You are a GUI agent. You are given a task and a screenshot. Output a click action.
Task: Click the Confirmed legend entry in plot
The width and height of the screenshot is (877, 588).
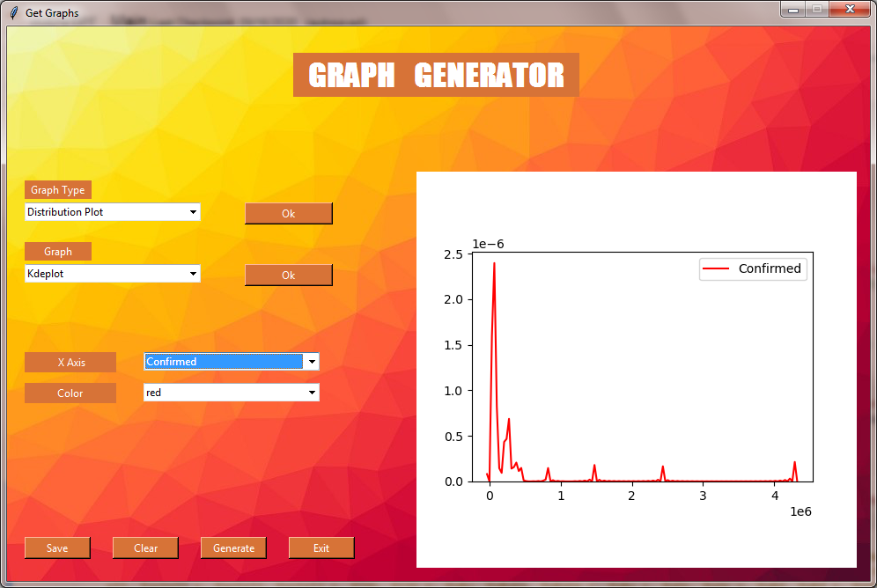pos(752,268)
